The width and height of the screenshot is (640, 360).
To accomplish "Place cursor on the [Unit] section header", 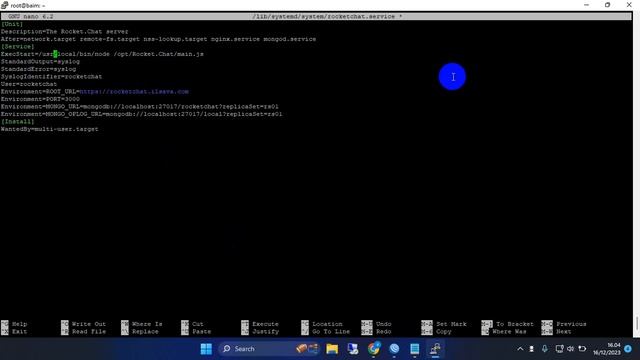I will point(12,24).
